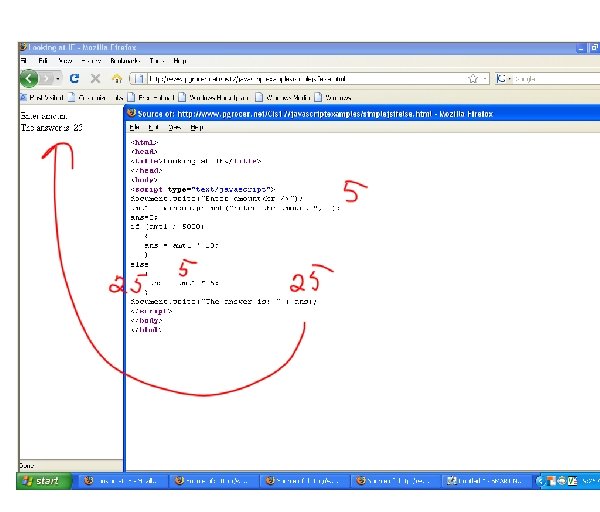This screenshot has width=600, height=512.
Task: Click the 'ans=0;' source line
Action: [x=144, y=217]
